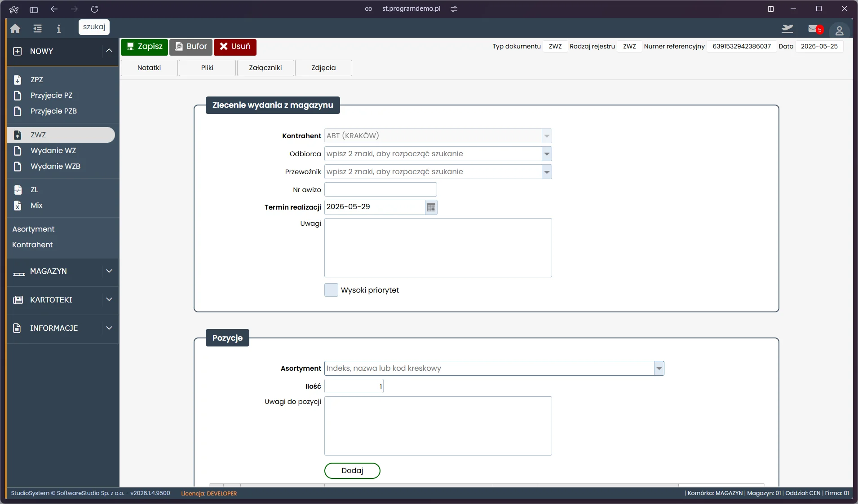Open calendar picker for Termin realizacji
Viewport: 858px width, 504px height.
[431, 207]
